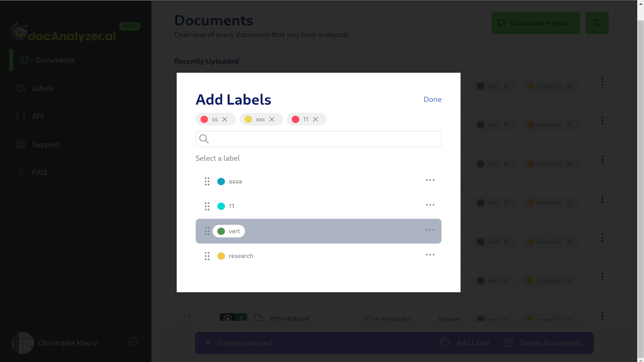
Task: Toggle checkbox for 2109.04583.pdf
Action: [x=187, y=318]
